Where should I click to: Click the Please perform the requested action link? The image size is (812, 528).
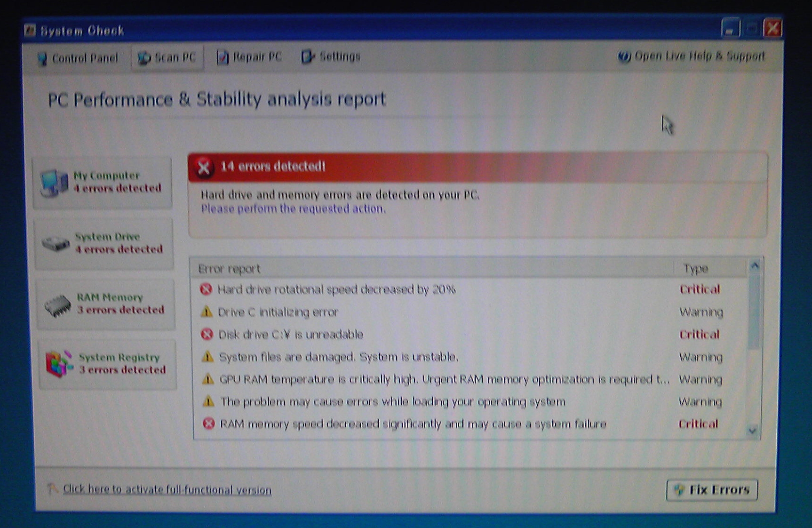click(x=293, y=209)
